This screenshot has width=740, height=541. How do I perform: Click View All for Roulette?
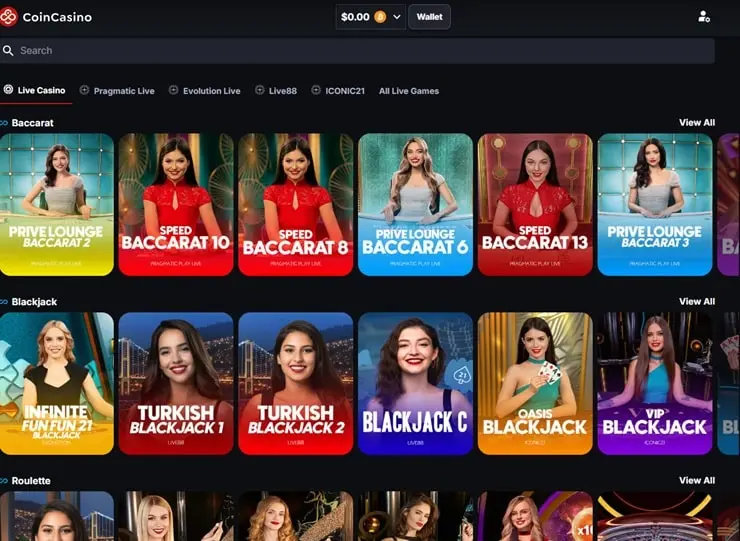pyautogui.click(x=697, y=480)
